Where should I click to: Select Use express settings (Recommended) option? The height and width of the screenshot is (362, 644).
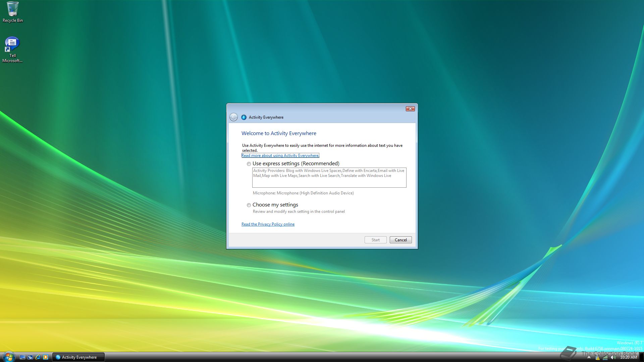point(293,164)
